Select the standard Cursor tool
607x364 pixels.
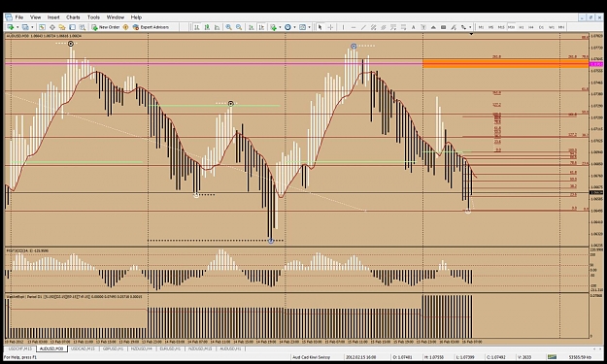[320, 27]
